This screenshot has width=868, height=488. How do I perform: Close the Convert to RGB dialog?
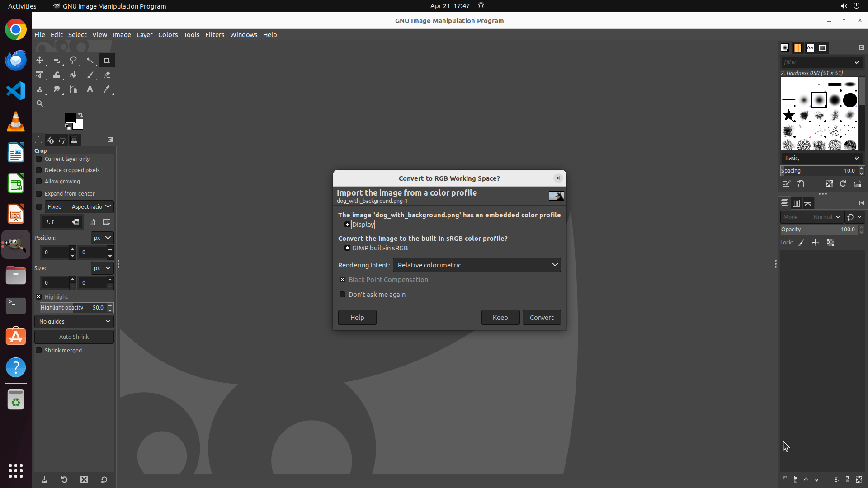558,178
